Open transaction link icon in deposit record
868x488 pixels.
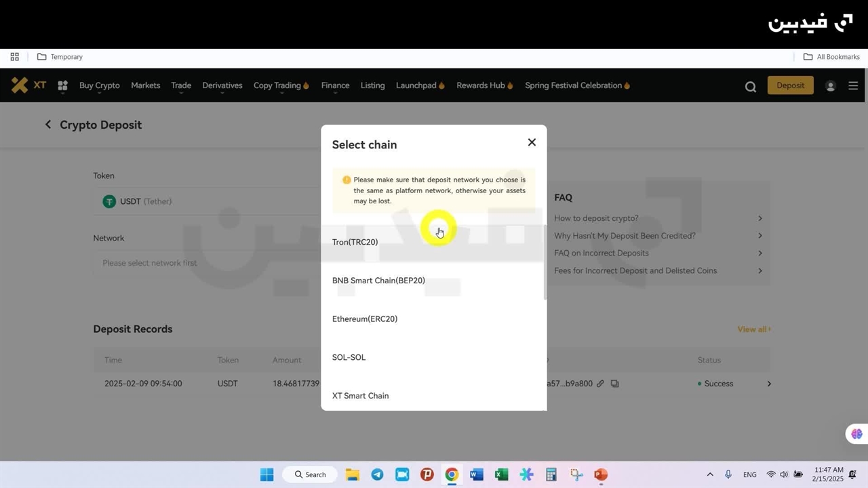point(600,384)
